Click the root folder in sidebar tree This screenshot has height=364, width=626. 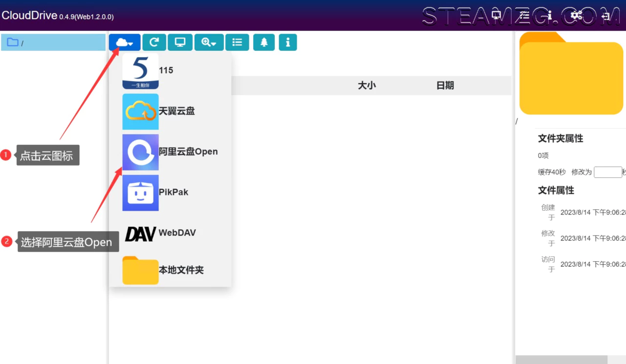(53, 43)
